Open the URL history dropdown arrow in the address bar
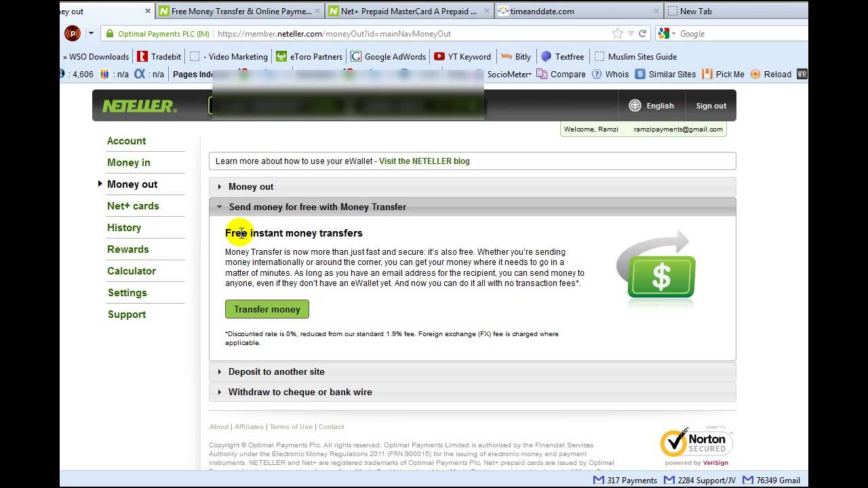 pos(631,33)
